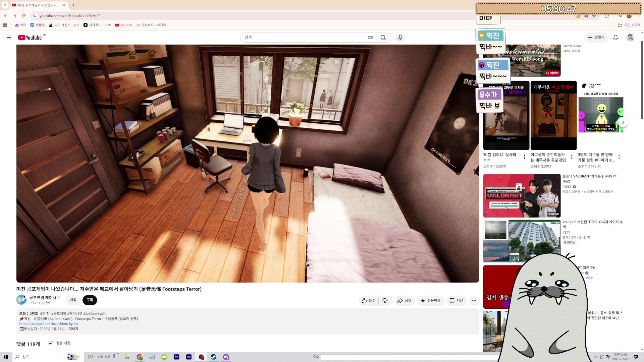Viewport: 644px width, 362px height.
Task: Open the 대쉬보드 - 나디아 bookmark
Action: click(151, 25)
